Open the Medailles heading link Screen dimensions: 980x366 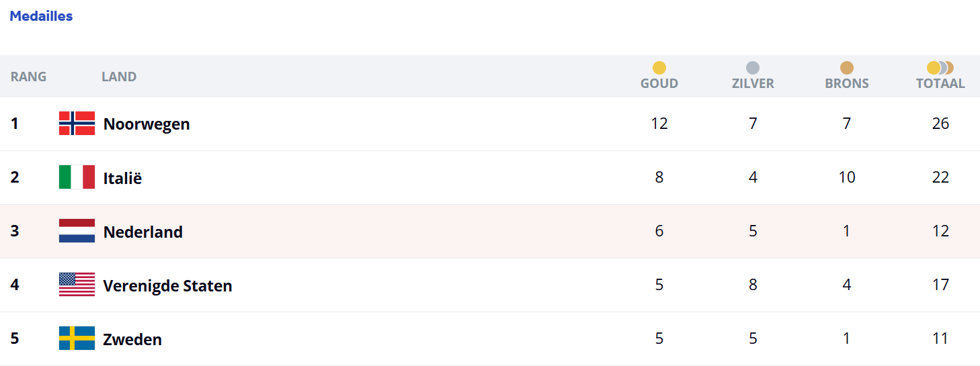click(41, 16)
